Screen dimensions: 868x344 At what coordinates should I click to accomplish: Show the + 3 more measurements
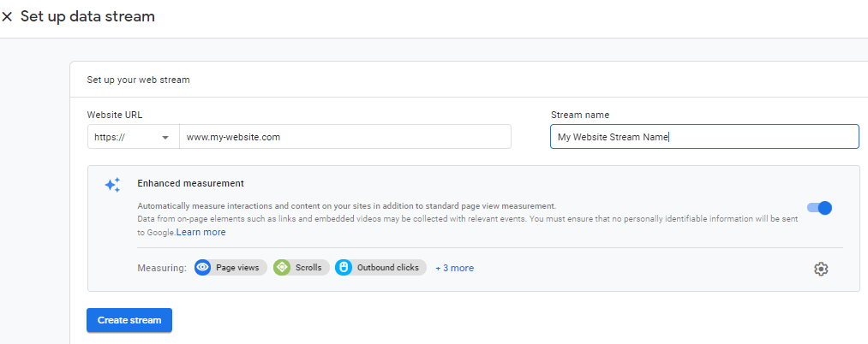(x=454, y=268)
